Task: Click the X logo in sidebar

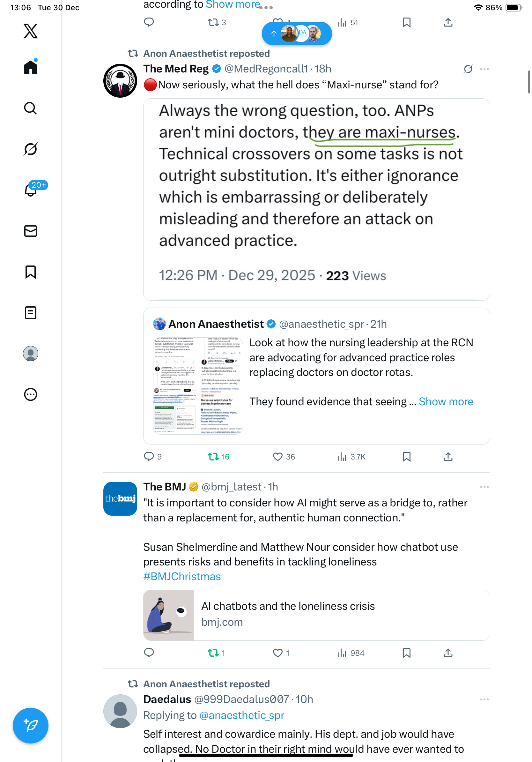Action: [31, 31]
